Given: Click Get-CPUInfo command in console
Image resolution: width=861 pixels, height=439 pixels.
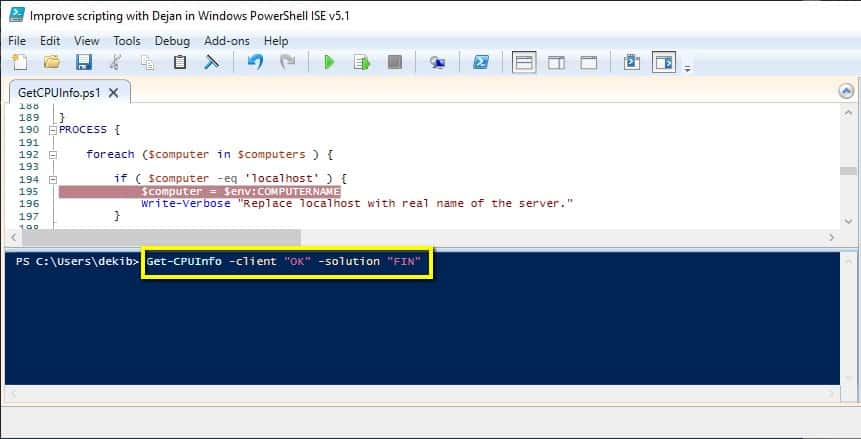Looking at the screenshot, I should [184, 262].
